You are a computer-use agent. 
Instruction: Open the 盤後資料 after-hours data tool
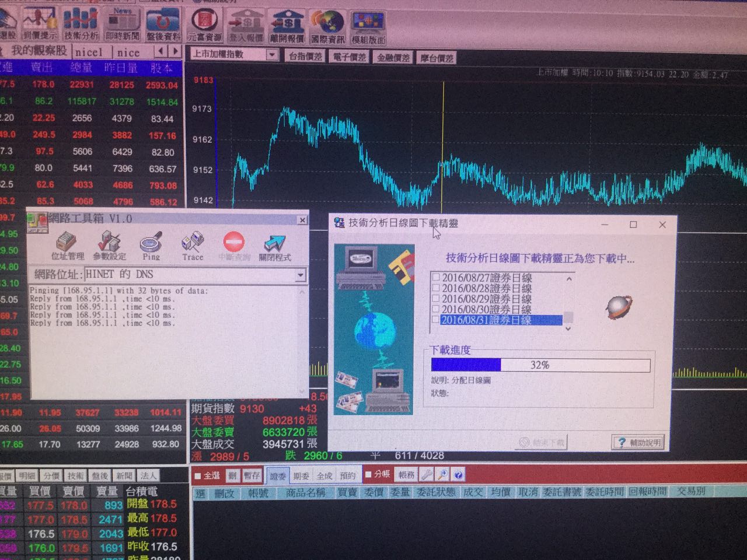(163, 24)
